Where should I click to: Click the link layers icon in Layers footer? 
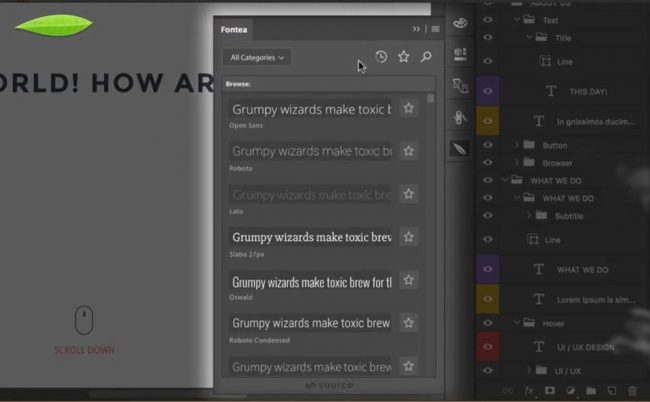[x=508, y=391]
